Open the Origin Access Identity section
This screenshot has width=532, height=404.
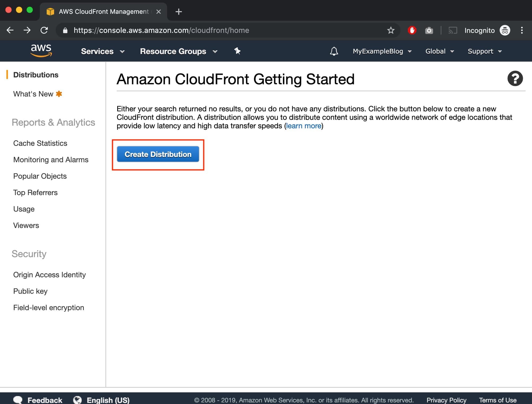49,275
